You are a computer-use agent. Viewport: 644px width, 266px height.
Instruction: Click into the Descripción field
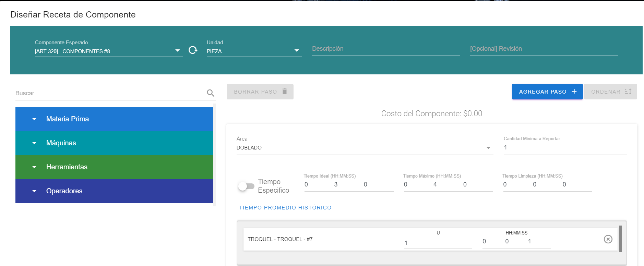pos(385,49)
